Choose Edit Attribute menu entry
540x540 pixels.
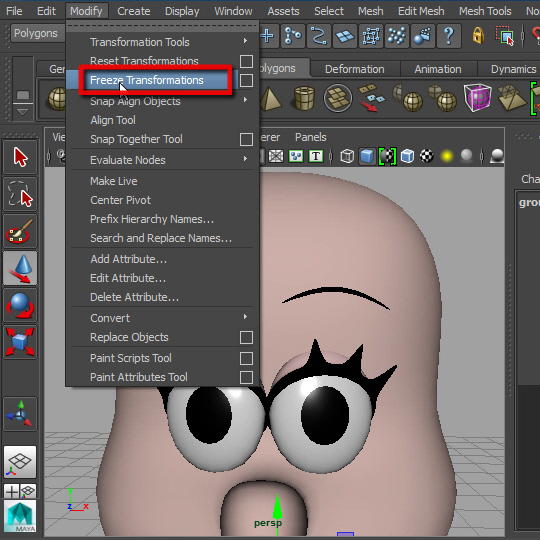click(x=128, y=278)
